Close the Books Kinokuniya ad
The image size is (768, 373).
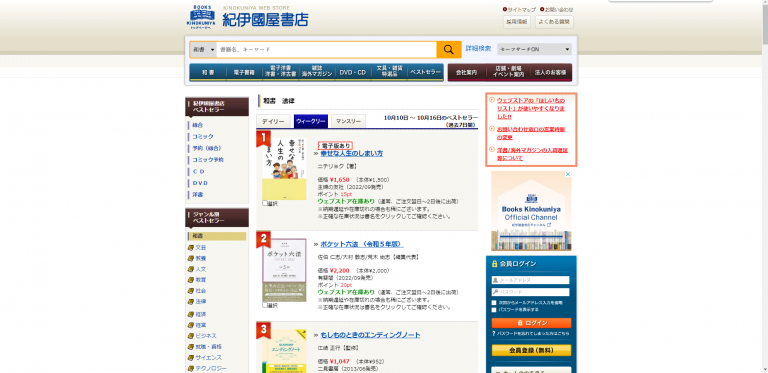568,174
